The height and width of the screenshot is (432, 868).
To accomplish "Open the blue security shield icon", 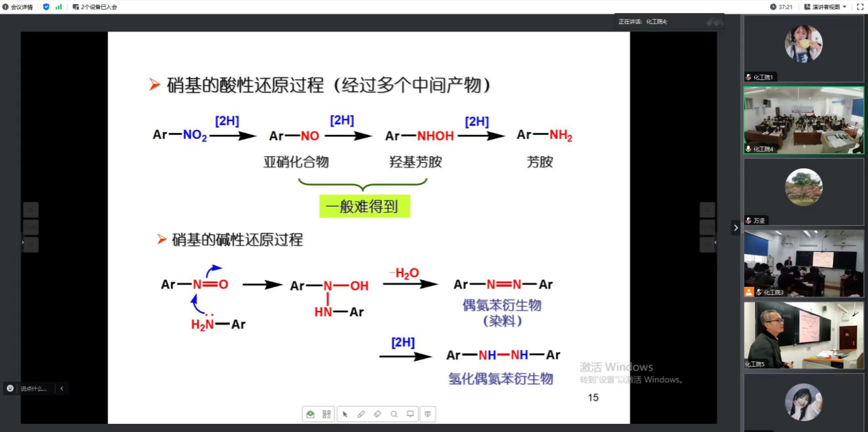I will pos(47,7).
